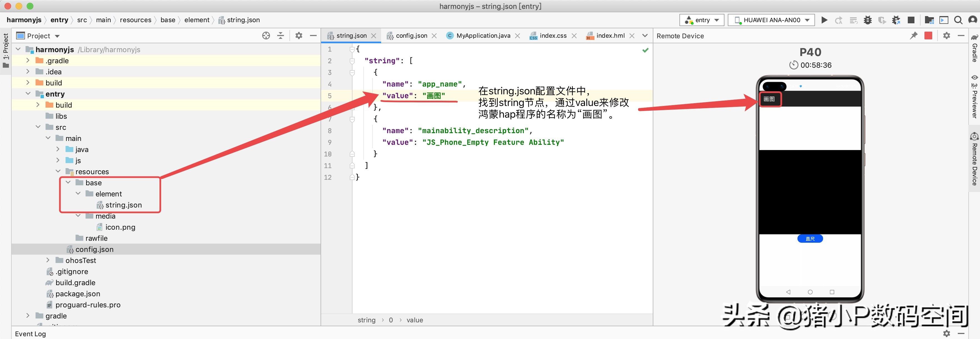Toggle the Gradle side tool window
The width and height of the screenshot is (980, 339).
coord(974,48)
